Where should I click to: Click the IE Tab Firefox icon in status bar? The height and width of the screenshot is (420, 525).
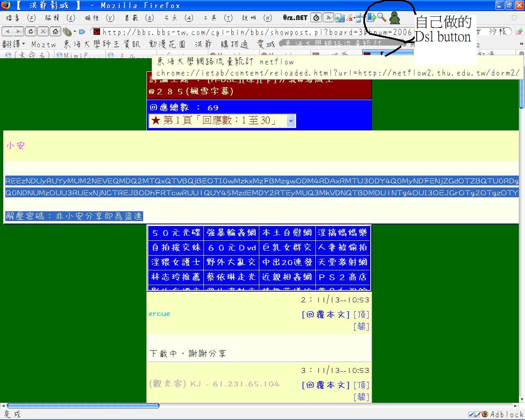485,414
